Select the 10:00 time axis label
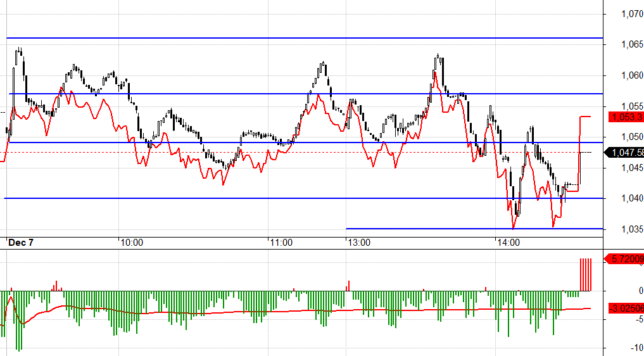The height and width of the screenshot is (356, 644). tap(132, 243)
